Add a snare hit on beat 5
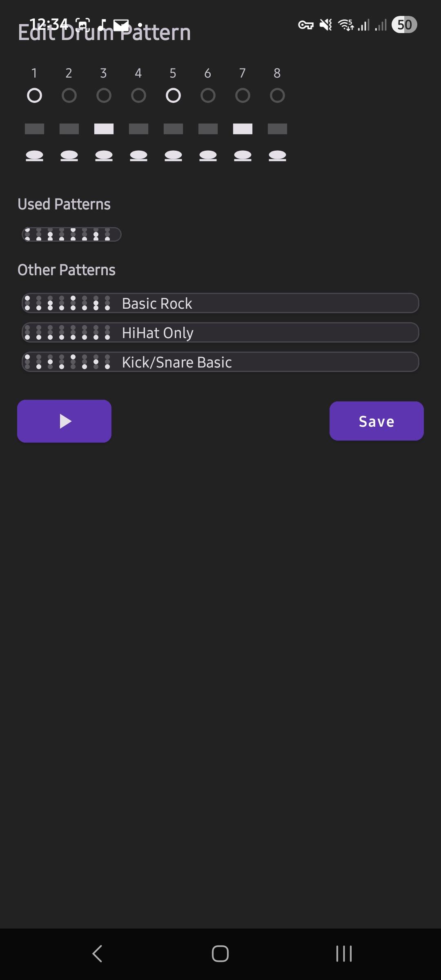Screen dimensions: 441x980 173,129
